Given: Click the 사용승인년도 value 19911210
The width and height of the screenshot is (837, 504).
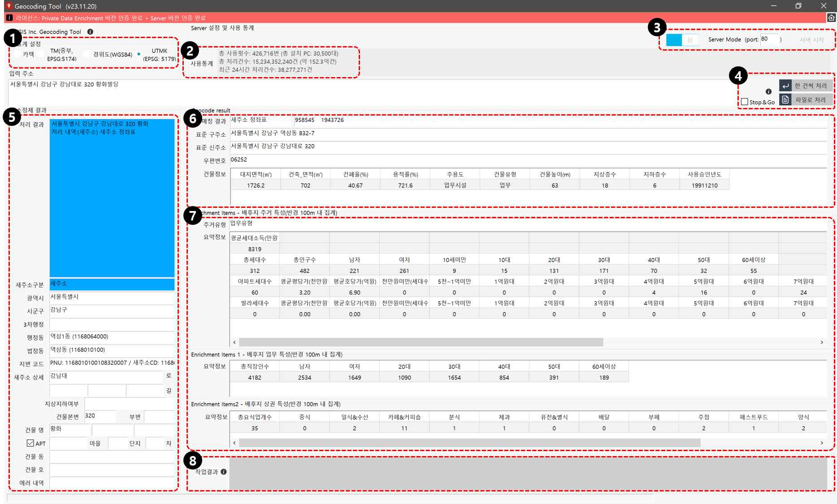Looking at the screenshot, I should point(704,185).
